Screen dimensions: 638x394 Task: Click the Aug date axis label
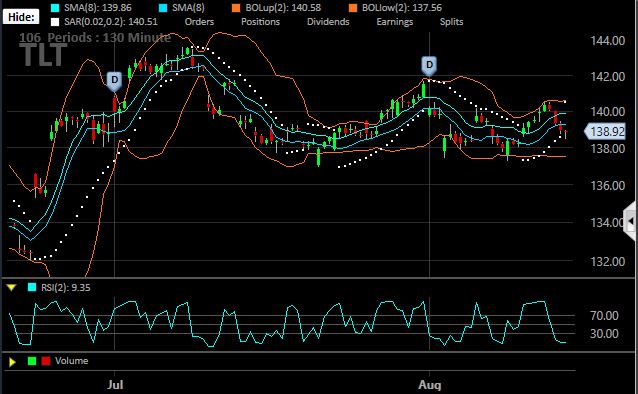point(430,385)
